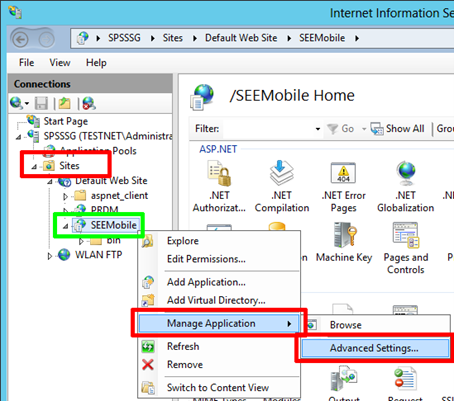The height and width of the screenshot is (401, 454).
Task: Click the Save connections disk icon
Action: click(x=41, y=103)
